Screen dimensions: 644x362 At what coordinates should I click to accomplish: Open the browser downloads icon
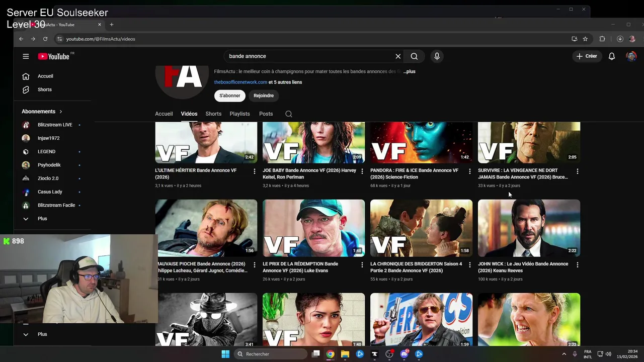[x=620, y=39]
